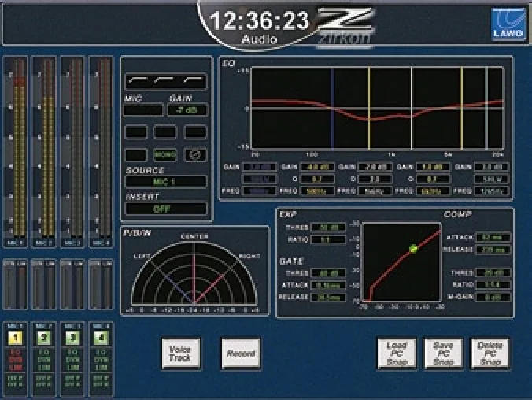Click the blue first band FREQ field
532x400 pixels.
pos(259,191)
